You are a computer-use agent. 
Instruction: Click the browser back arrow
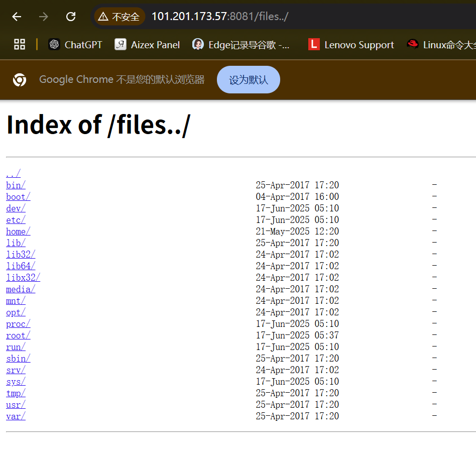(17, 17)
